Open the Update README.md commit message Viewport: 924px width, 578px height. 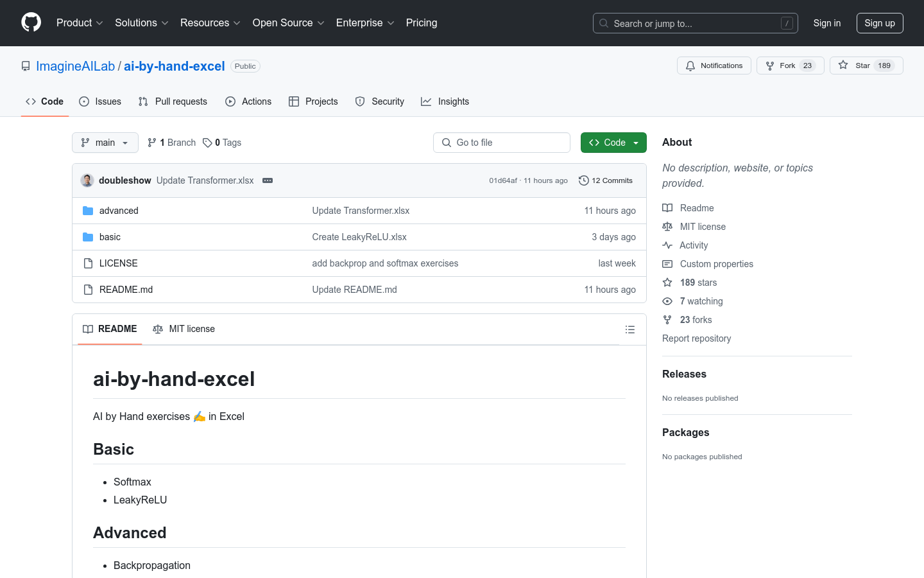(354, 290)
